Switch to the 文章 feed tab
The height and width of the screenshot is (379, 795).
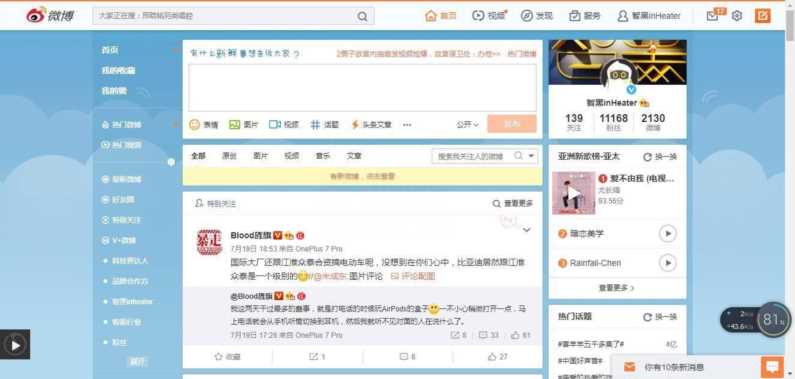pyautogui.click(x=354, y=156)
